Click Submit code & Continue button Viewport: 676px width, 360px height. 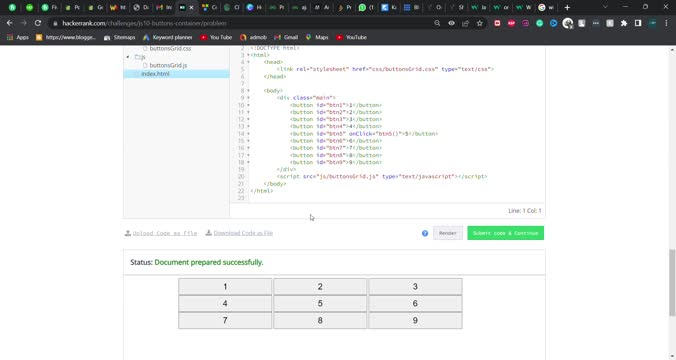[506, 233]
